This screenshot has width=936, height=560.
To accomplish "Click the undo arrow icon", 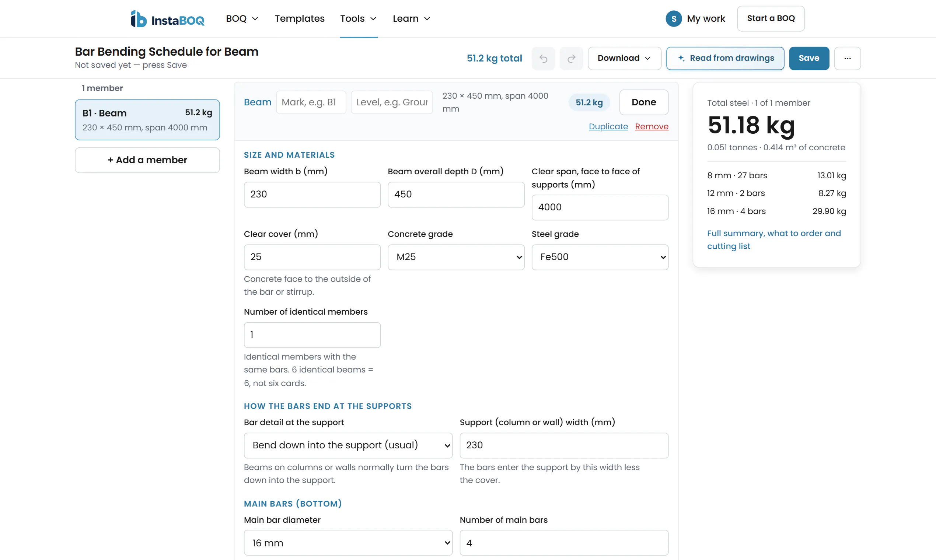I will click(x=543, y=59).
